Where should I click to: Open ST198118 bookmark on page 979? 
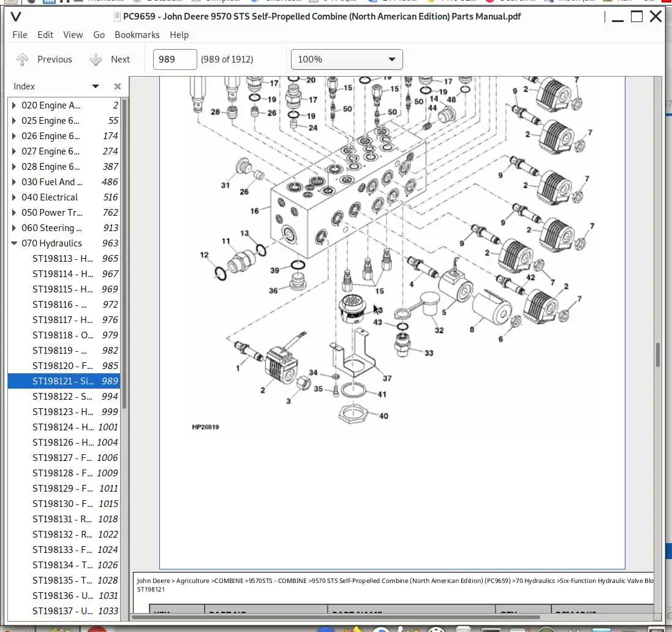(x=64, y=335)
